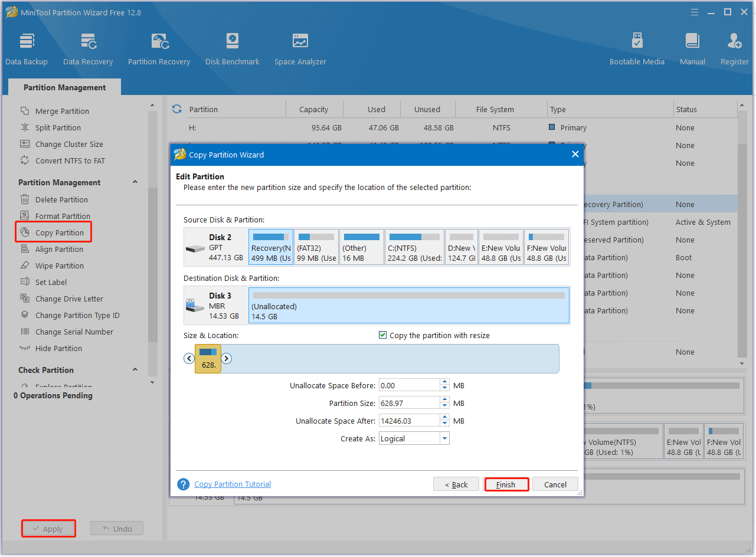The width and height of the screenshot is (756, 557).
Task: Open Change Serial Number option
Action: pos(74,332)
